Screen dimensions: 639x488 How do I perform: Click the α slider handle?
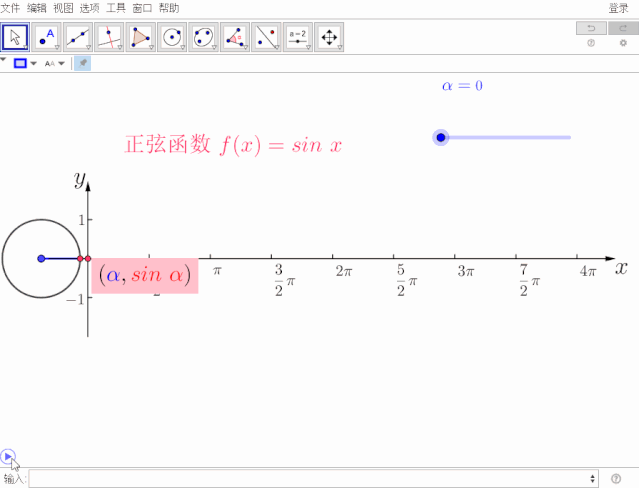[441, 137]
